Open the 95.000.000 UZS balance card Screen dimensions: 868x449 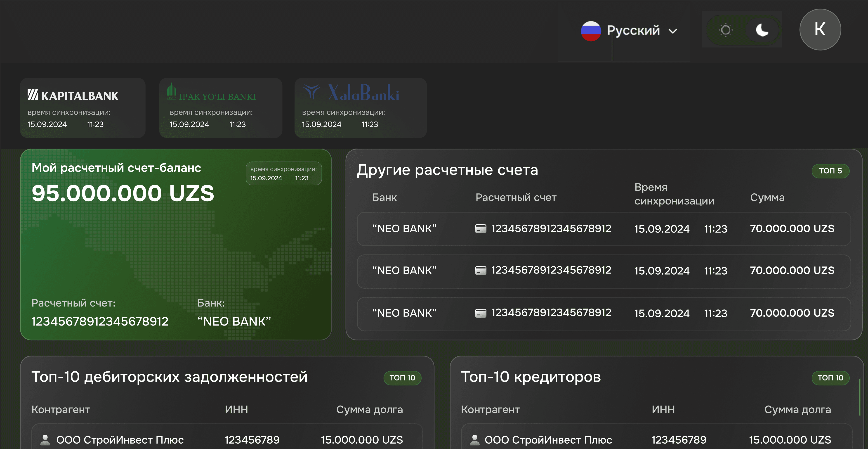coord(176,244)
